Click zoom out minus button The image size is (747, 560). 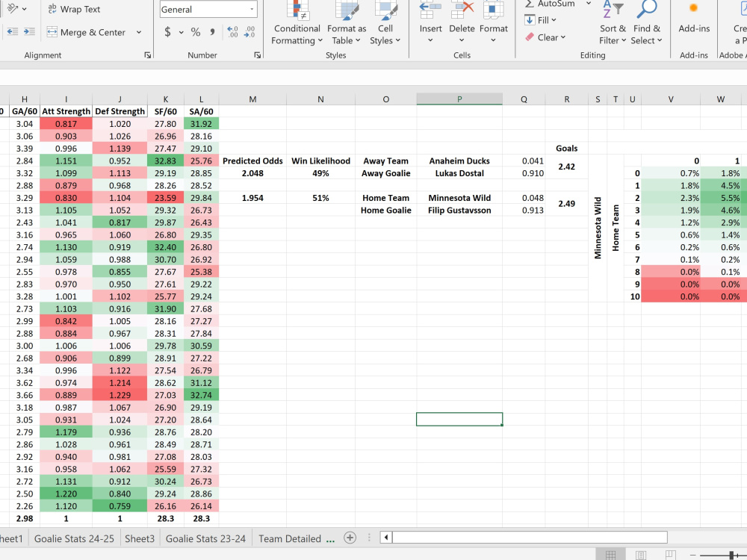coord(692,556)
